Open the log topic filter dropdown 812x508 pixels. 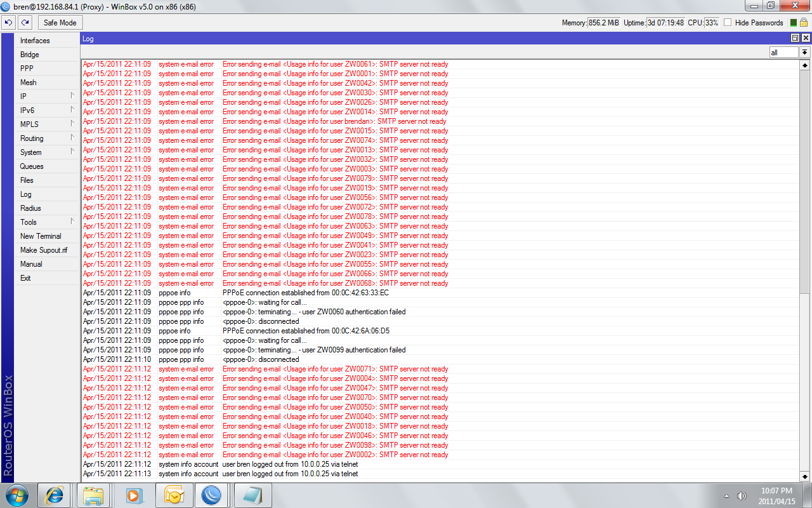pyautogui.click(x=805, y=53)
